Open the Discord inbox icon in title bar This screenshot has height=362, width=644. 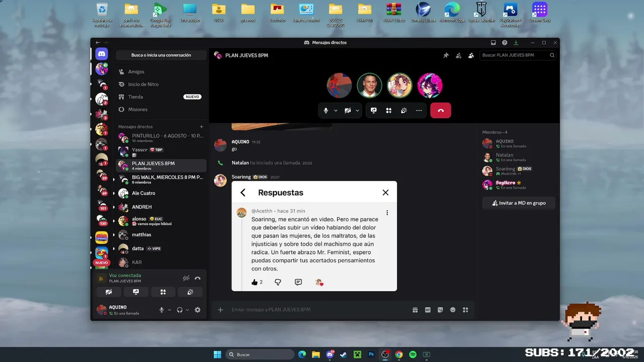pyautogui.click(x=494, y=43)
